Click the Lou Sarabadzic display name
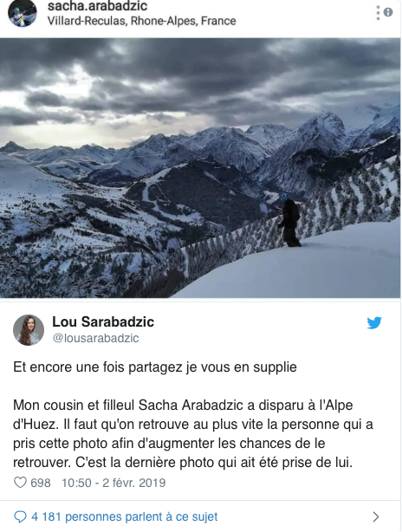The image size is (402, 532). (x=103, y=321)
